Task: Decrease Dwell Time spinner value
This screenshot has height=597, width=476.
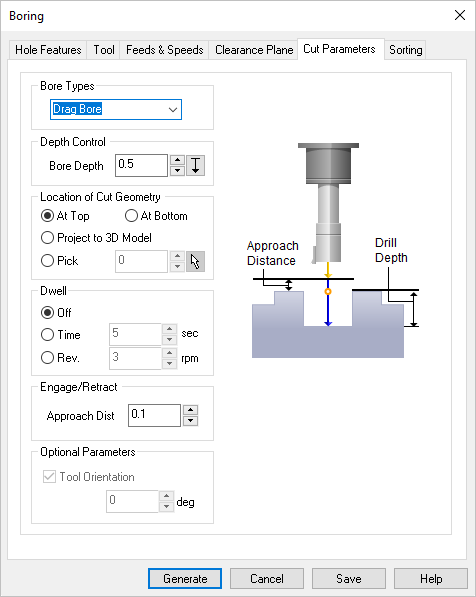Action: coord(169,339)
